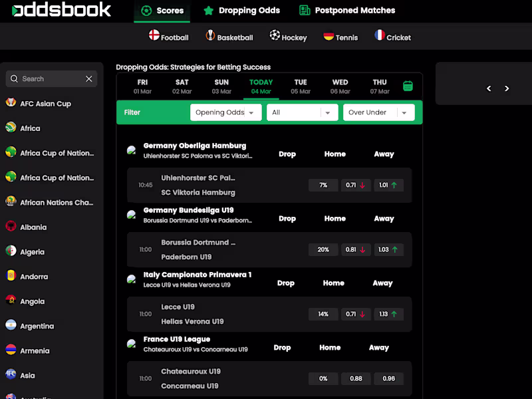The height and width of the screenshot is (399, 532).
Task: Open France U19 League
Action: tap(176, 339)
